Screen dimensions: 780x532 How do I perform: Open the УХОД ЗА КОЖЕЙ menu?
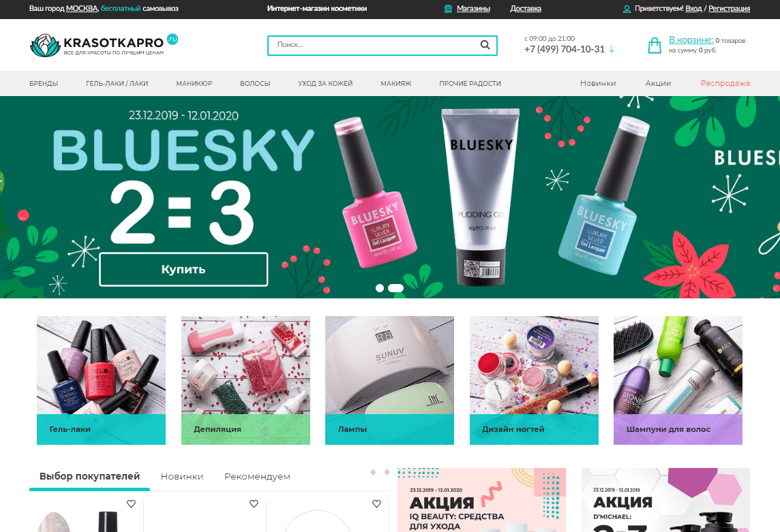[325, 83]
